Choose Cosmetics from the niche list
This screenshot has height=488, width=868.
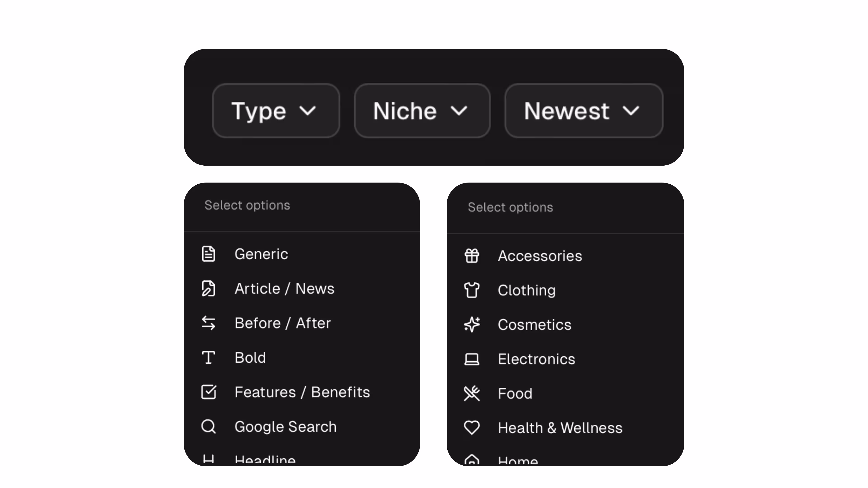[534, 325]
